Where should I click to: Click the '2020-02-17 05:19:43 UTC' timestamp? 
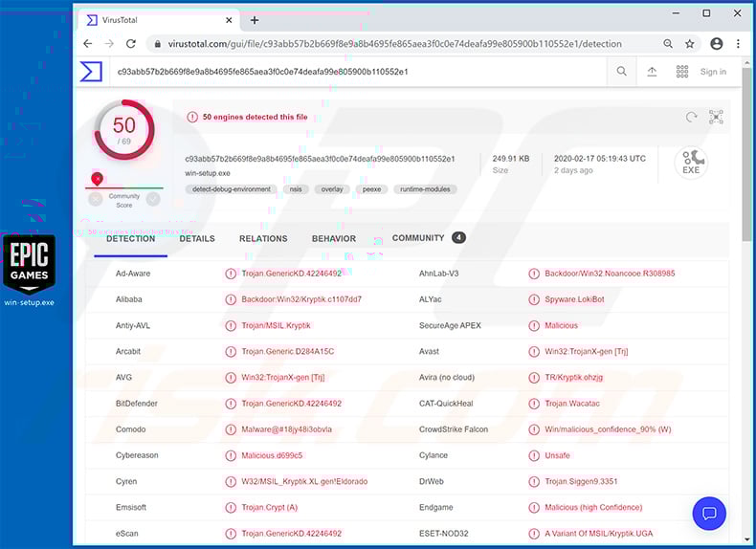pyautogui.click(x=600, y=159)
